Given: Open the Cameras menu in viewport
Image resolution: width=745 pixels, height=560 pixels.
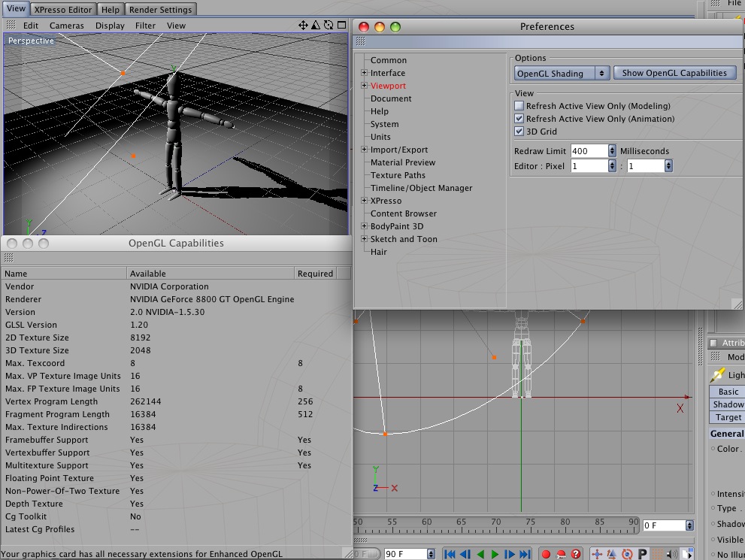Looking at the screenshot, I should (x=67, y=26).
